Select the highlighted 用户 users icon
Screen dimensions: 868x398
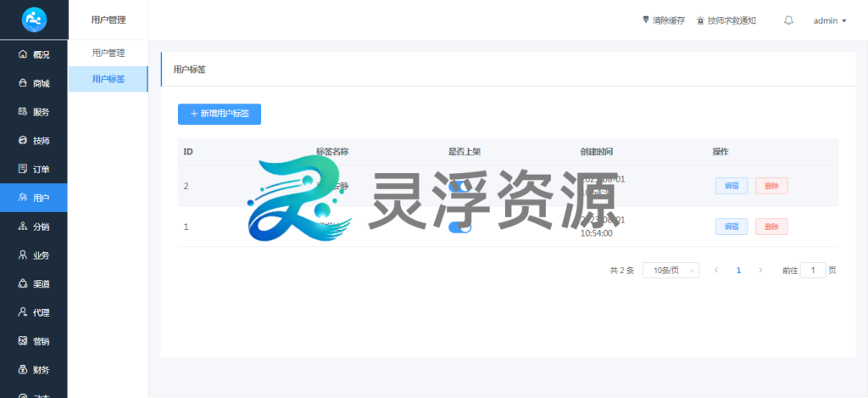[x=23, y=198]
